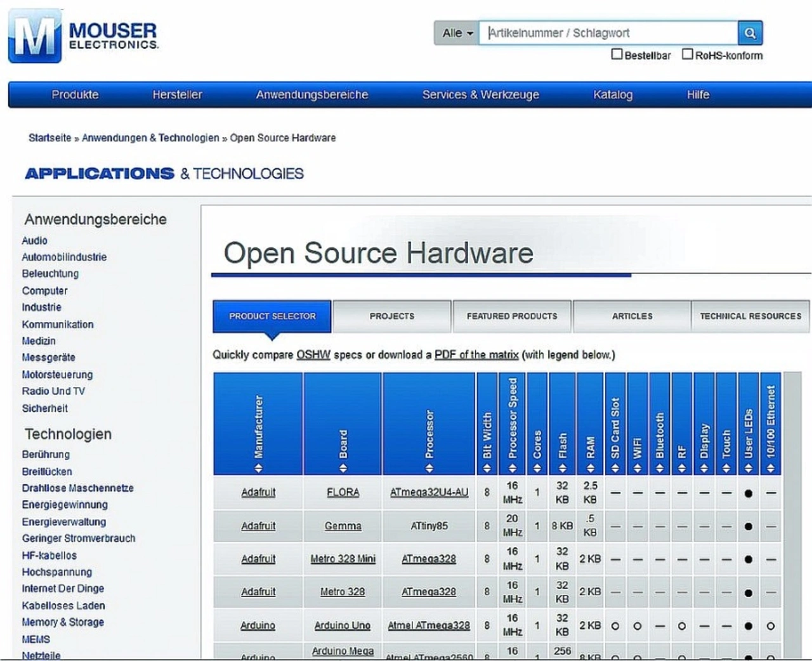
Task: Open Automobilindustrie sidebar link
Action: coord(64,257)
